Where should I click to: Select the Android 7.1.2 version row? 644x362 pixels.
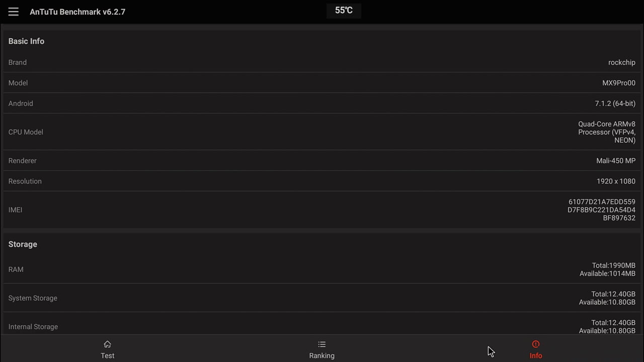click(322, 104)
